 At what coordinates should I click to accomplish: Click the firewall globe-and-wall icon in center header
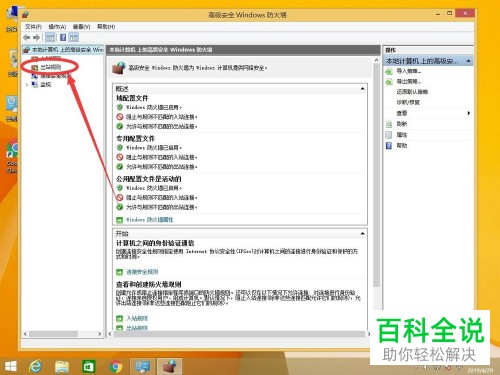pyautogui.click(x=119, y=68)
